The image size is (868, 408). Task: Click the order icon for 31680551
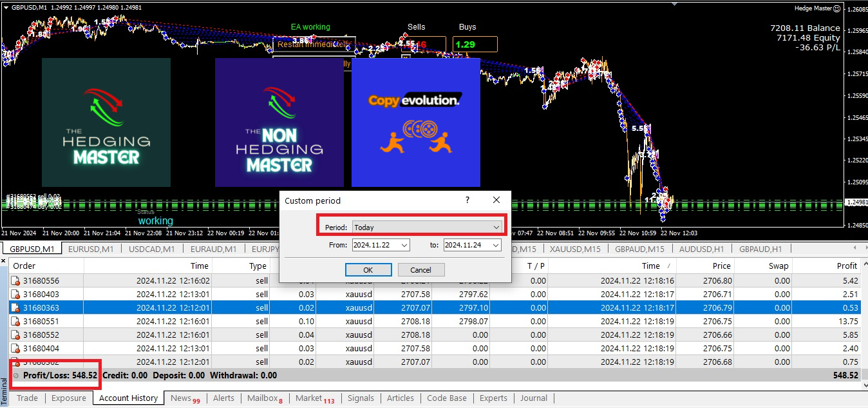point(15,322)
